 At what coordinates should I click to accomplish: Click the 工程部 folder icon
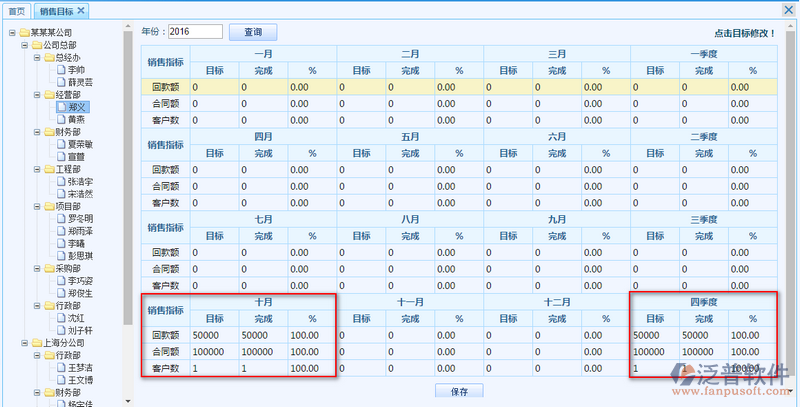tap(48, 169)
